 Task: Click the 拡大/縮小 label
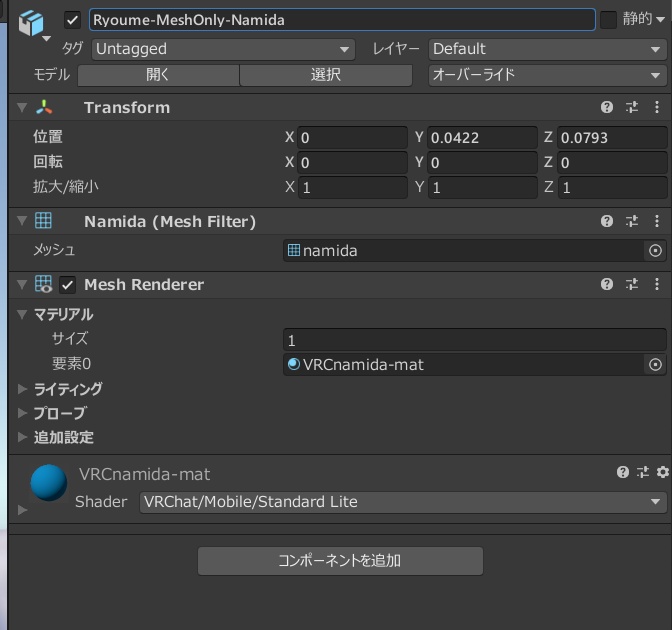pyautogui.click(x=66, y=187)
